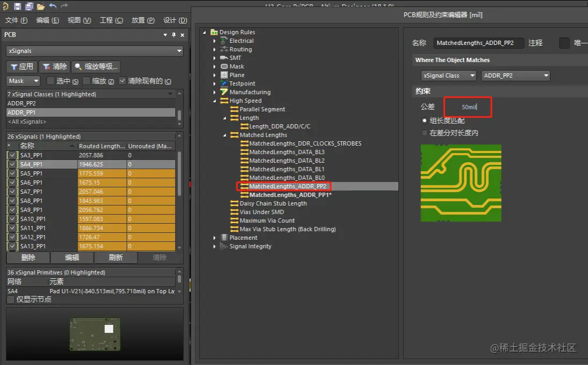The width and height of the screenshot is (588, 365).
Task: Click the 公差 tolerance input field
Action: (468, 107)
